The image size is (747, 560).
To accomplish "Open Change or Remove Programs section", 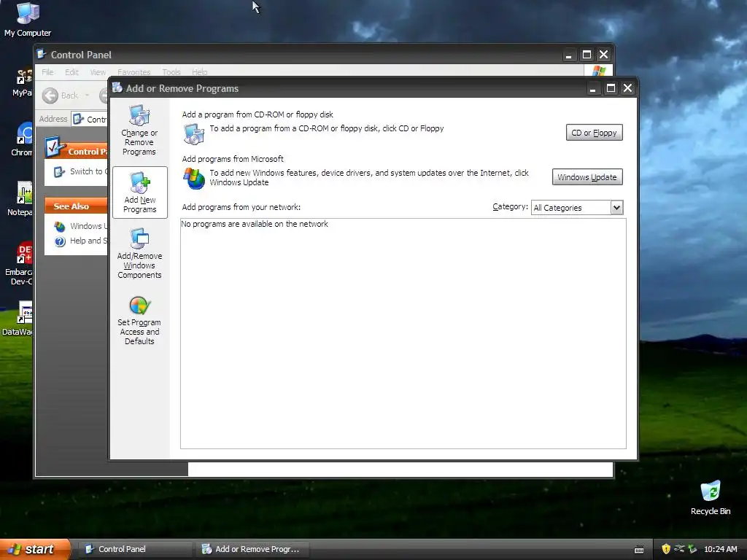I will (139, 130).
